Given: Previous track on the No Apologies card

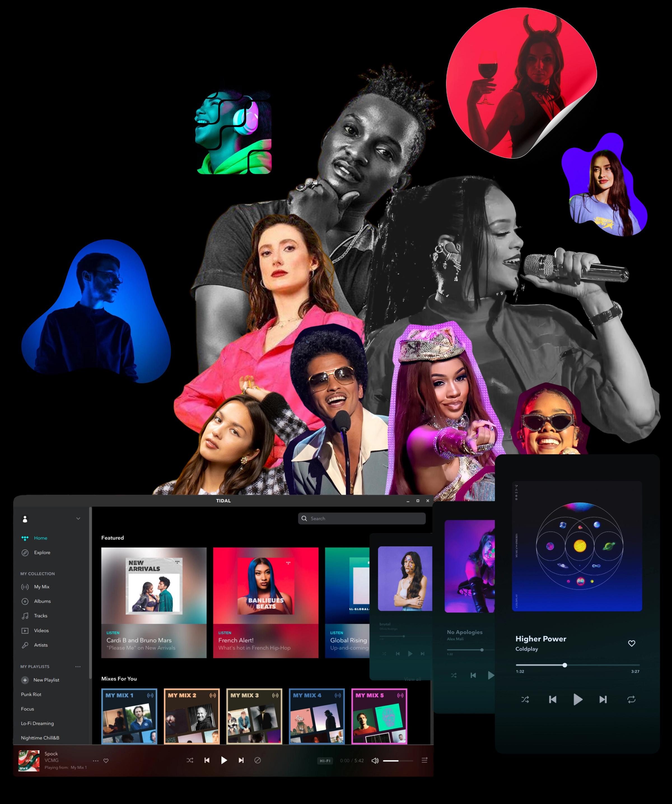Looking at the screenshot, I should (x=473, y=675).
